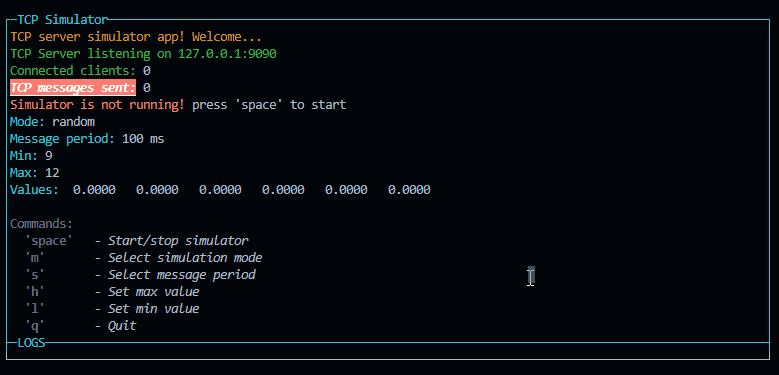Viewport: 779px width, 375px height.
Task: Click the highlighted 'TCP messages sent:' label
Action: pos(73,88)
